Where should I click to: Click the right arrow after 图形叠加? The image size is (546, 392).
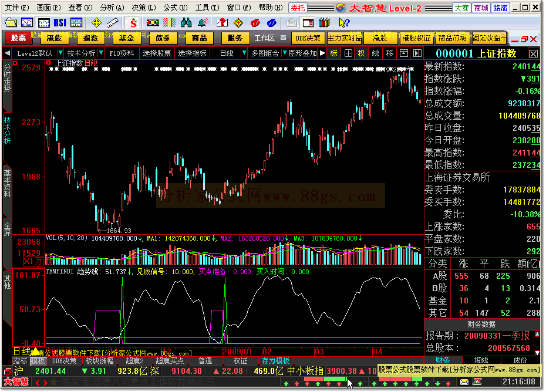[x=322, y=53]
